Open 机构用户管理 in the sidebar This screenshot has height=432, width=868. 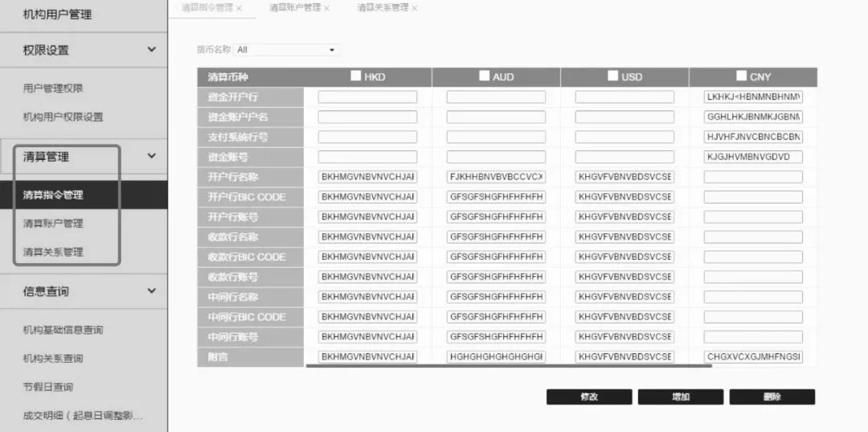58,14
